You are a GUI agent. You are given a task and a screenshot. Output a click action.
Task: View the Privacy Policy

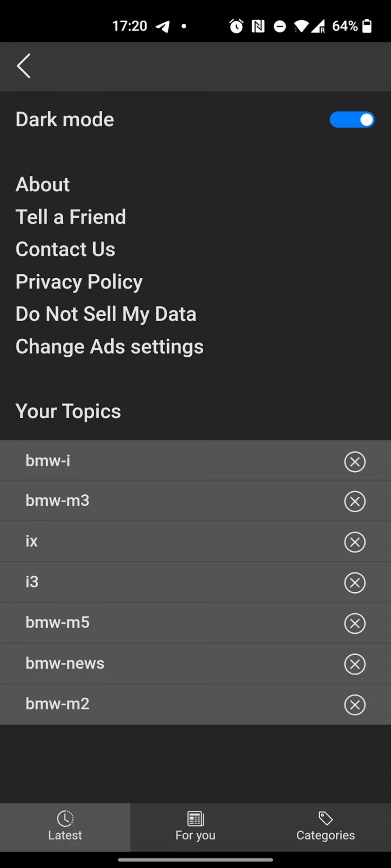(79, 282)
